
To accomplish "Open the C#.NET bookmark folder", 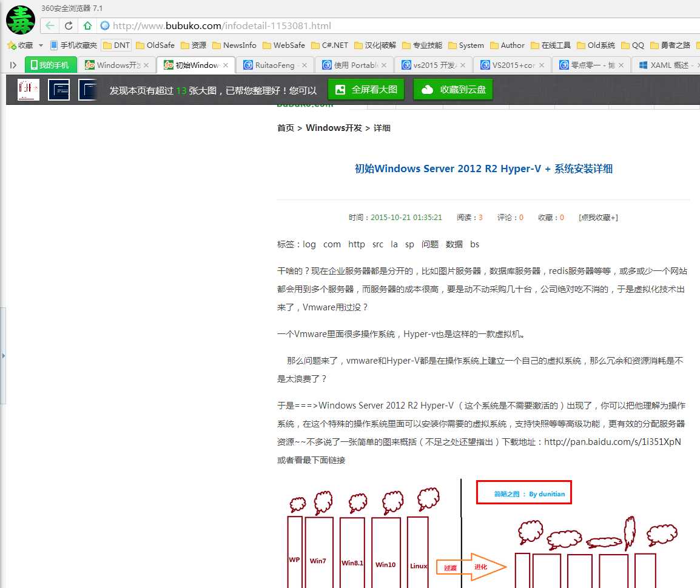I will coord(329,45).
